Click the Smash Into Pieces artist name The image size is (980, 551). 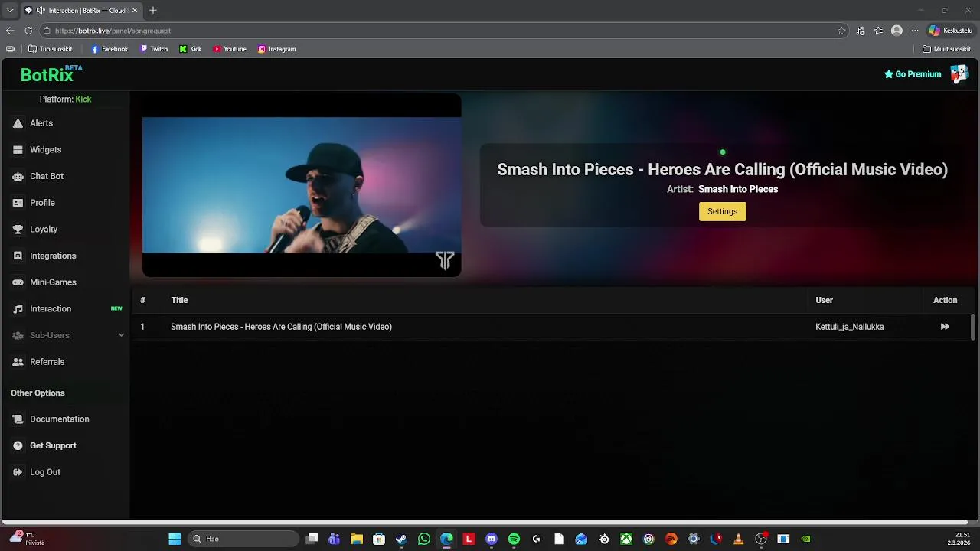point(738,189)
